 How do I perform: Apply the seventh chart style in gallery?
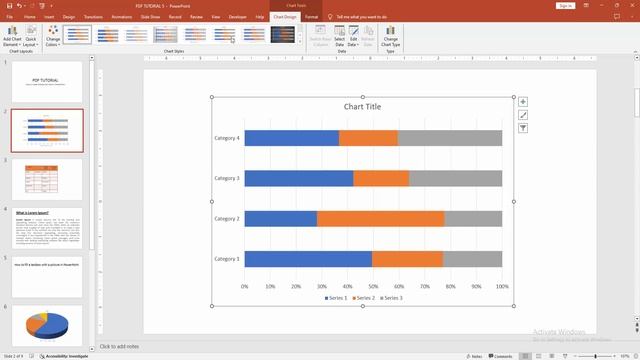pos(253,34)
